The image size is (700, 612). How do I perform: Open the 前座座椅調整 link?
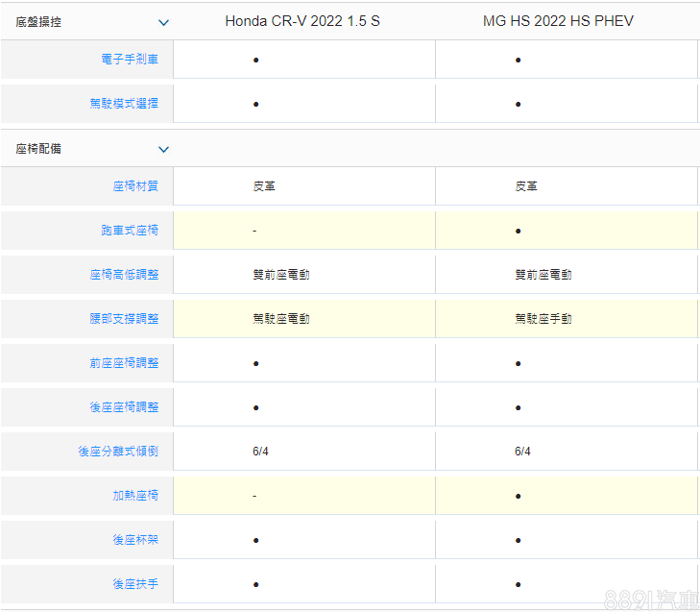coord(124,363)
